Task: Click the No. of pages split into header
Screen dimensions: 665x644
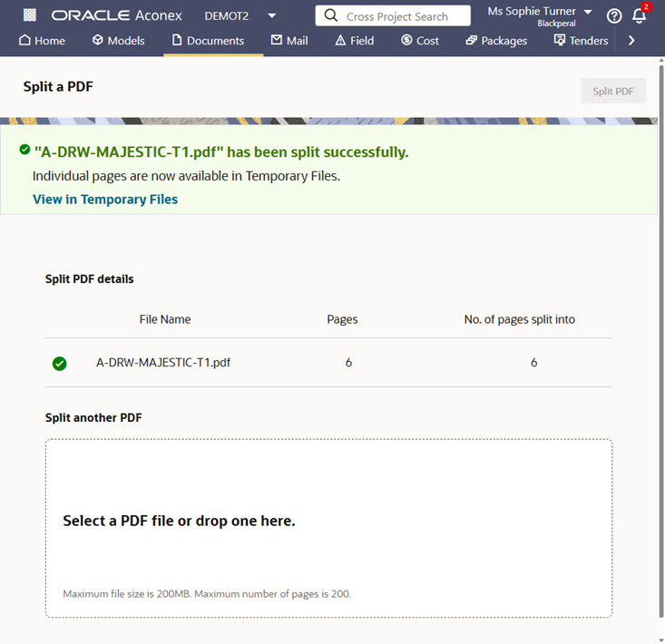Action: pyautogui.click(x=520, y=319)
